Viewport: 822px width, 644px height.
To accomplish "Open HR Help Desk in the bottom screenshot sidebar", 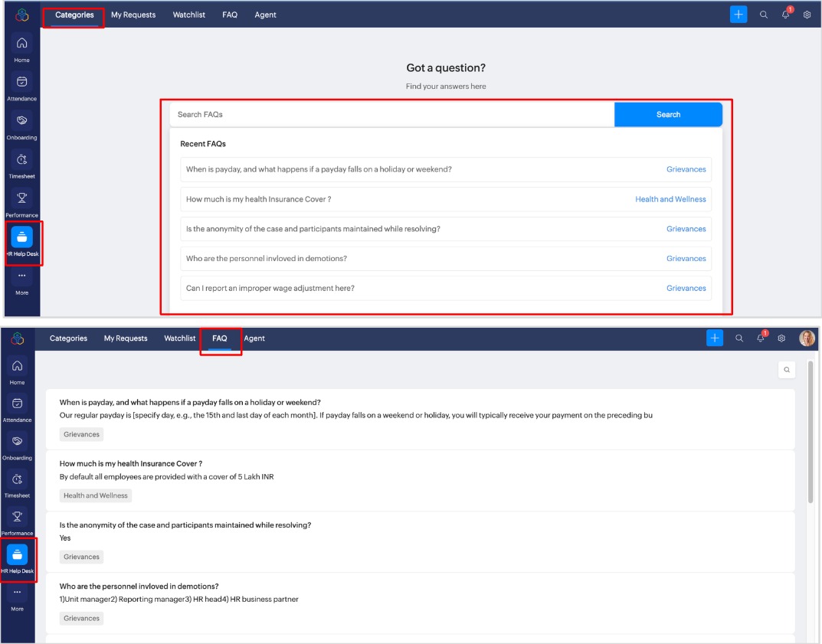I will click(18, 559).
